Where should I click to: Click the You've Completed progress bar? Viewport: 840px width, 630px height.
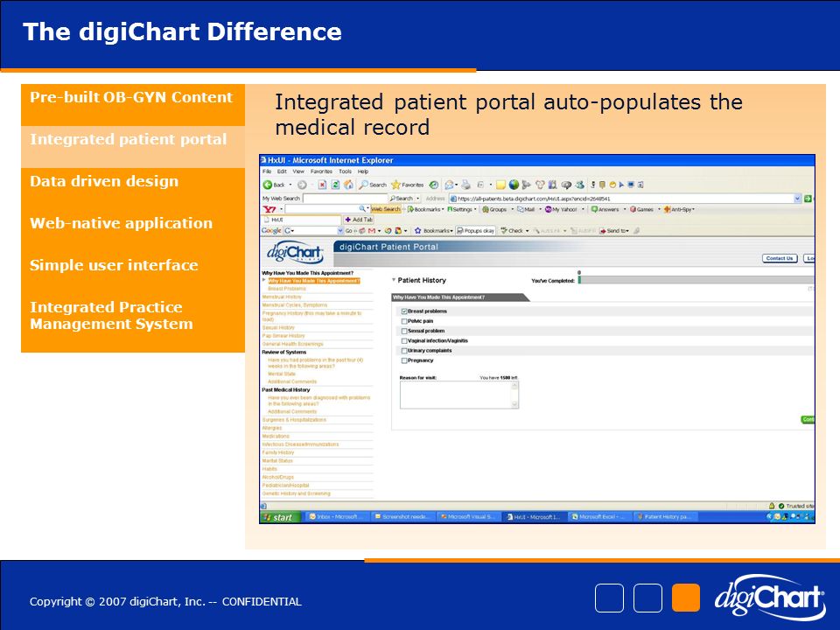pos(696,280)
